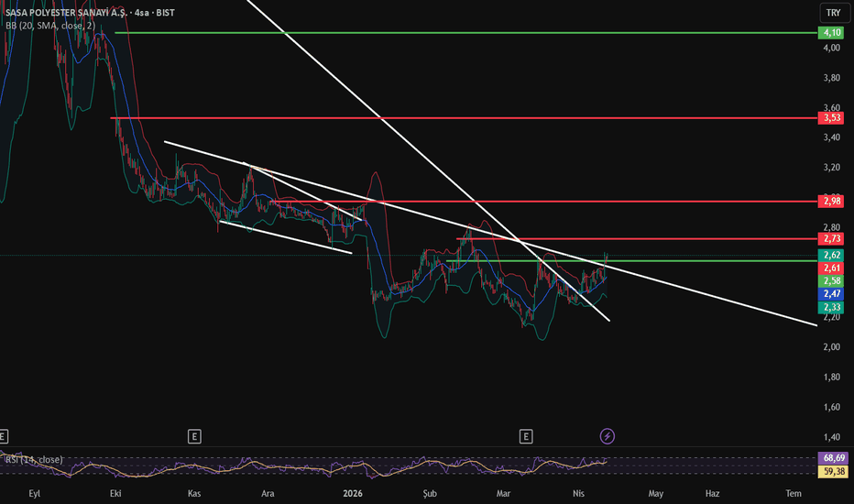Click the green 2,58 price label
This screenshot has height=504, width=854.
click(830, 280)
